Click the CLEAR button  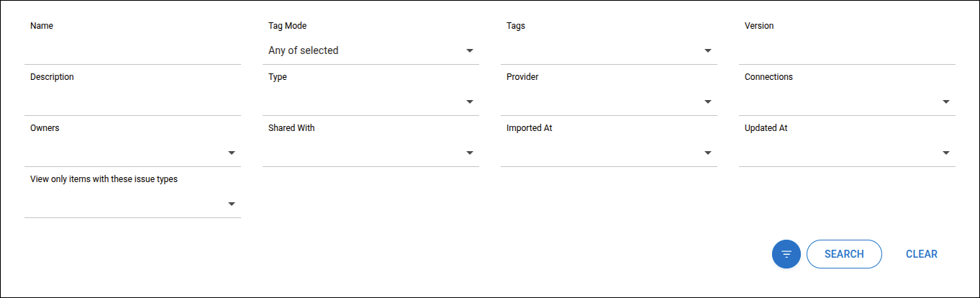(x=921, y=254)
